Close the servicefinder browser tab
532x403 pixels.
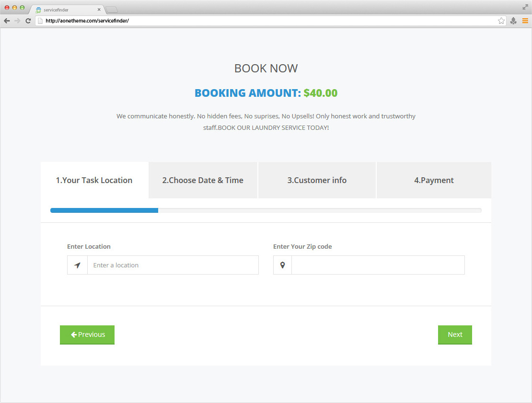coord(99,10)
